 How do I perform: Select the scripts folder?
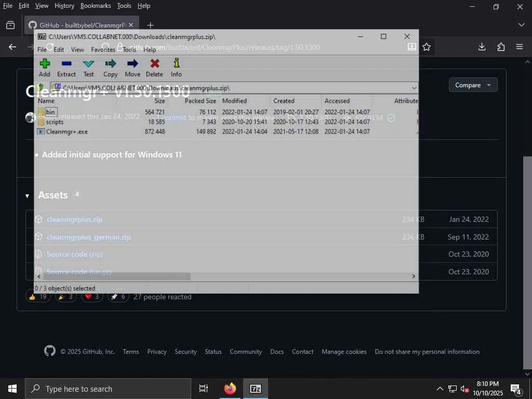(x=54, y=122)
